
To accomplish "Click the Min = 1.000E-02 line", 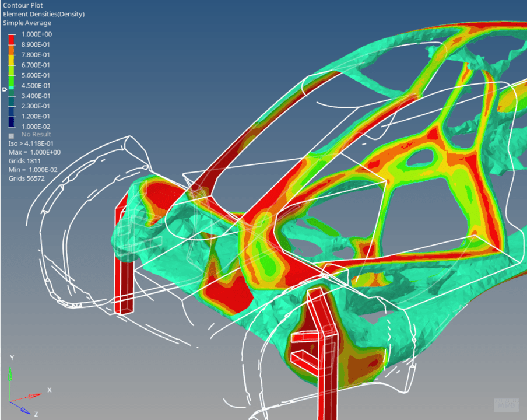I will pos(34,169).
